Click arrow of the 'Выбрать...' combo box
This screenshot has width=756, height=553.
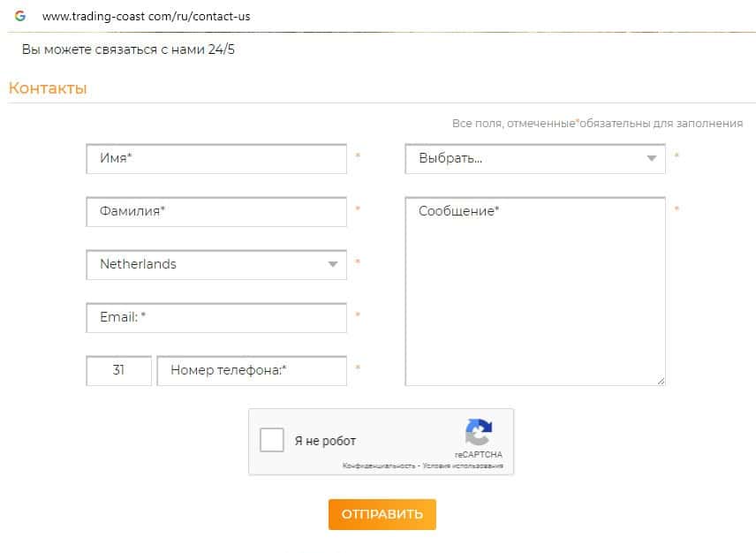point(653,159)
